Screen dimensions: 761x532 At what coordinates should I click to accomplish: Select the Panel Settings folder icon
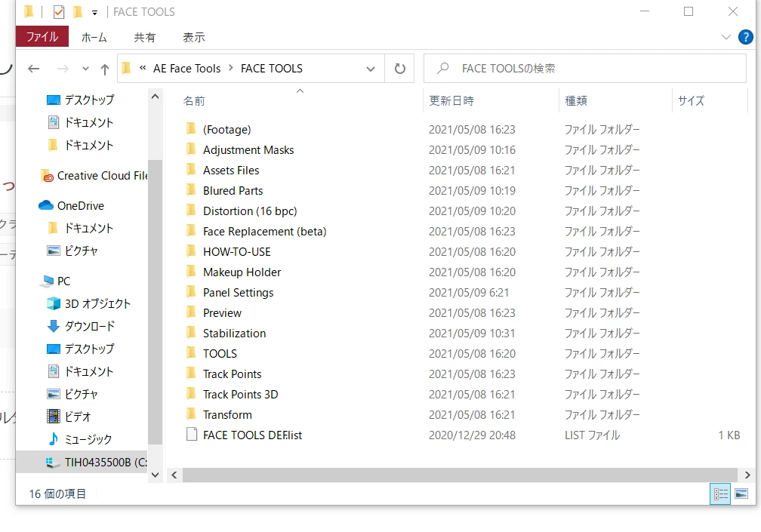coord(191,292)
